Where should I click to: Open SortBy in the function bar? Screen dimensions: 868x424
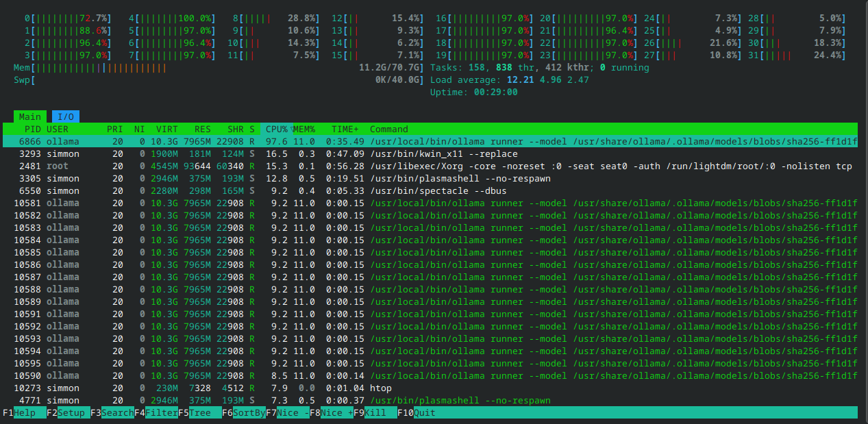point(244,413)
